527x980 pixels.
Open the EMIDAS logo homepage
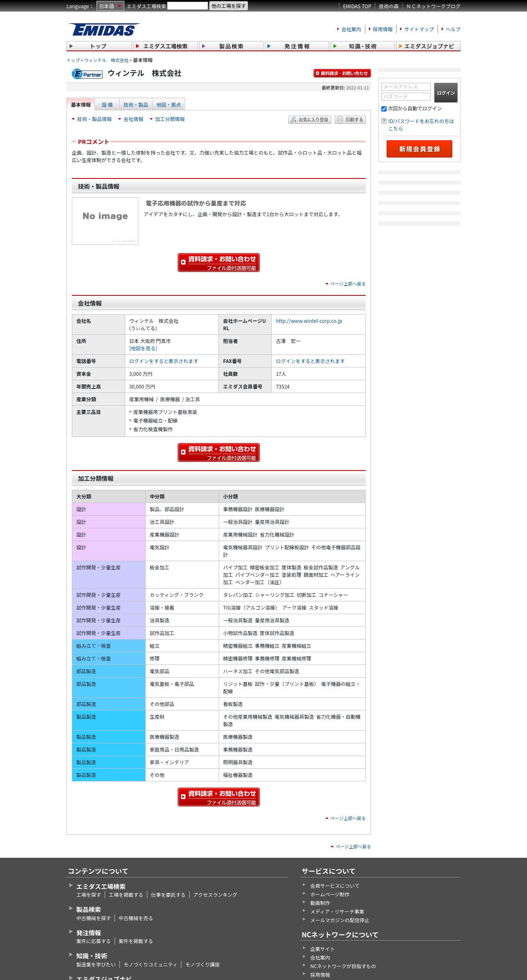click(104, 30)
